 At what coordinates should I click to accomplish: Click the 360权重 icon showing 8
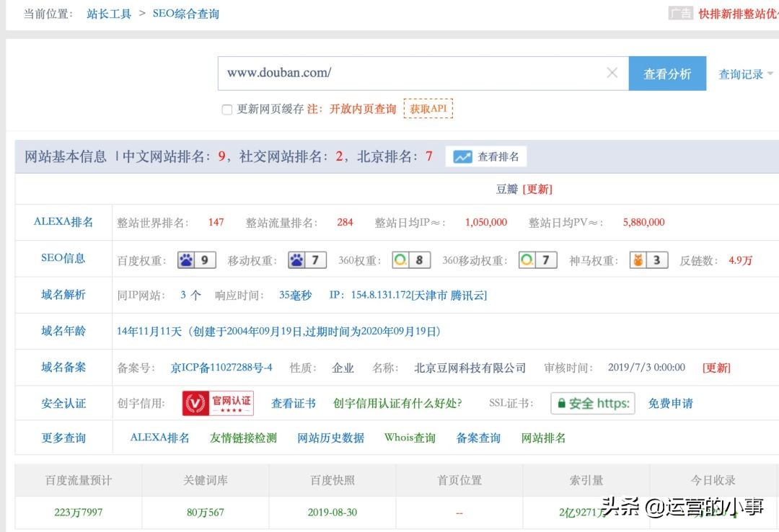pos(410,260)
